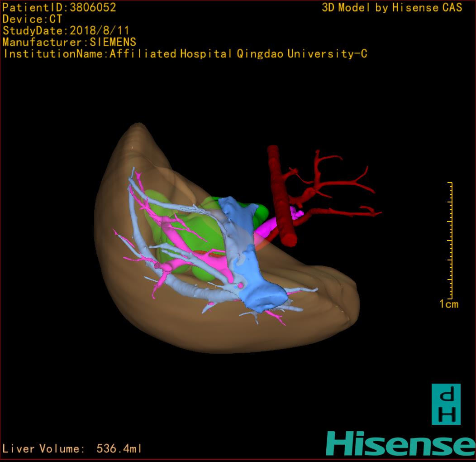Click the InstitutionName Affiliated Hospital Qingdao text

(185, 54)
